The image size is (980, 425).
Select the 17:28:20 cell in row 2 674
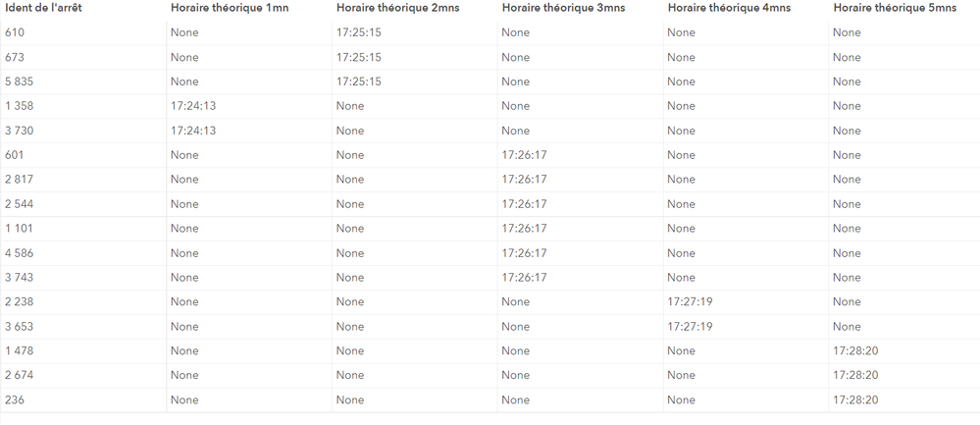[855, 375]
